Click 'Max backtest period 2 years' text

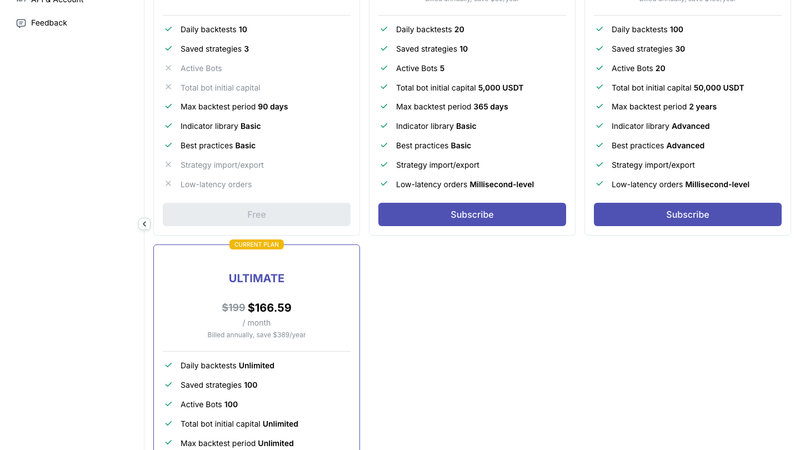coord(664,107)
